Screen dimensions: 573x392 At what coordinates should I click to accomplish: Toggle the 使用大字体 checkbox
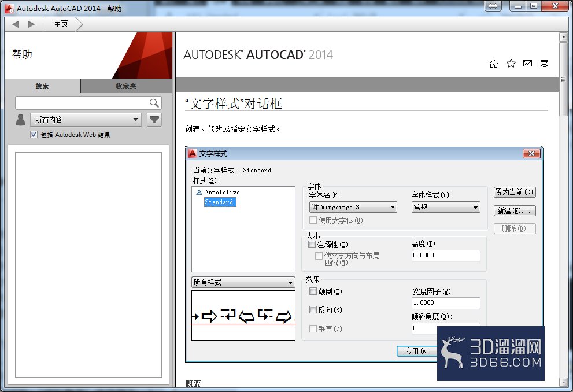[x=313, y=220]
